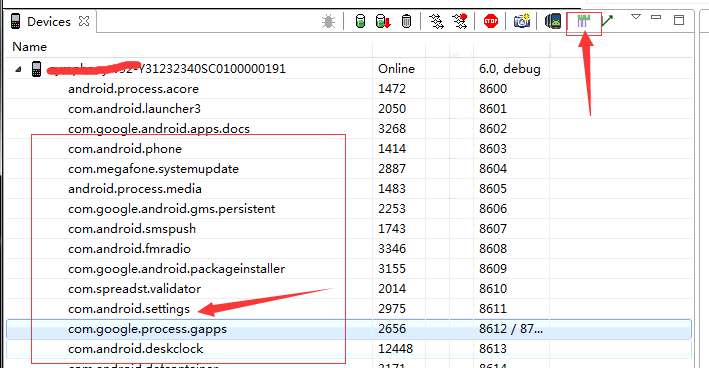Select the com.android.phone process

(125, 149)
